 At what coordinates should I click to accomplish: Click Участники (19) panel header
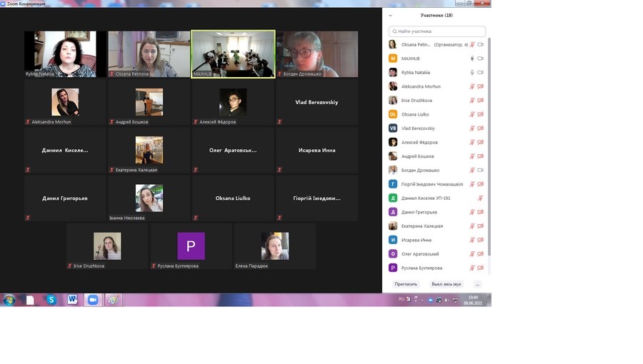pyautogui.click(x=437, y=16)
